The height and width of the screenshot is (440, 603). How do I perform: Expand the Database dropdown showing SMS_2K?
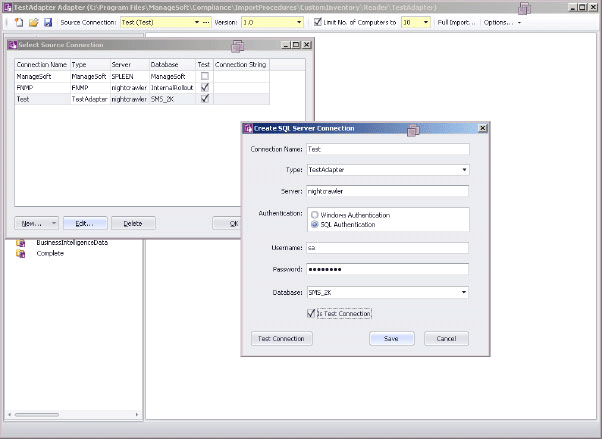464,292
